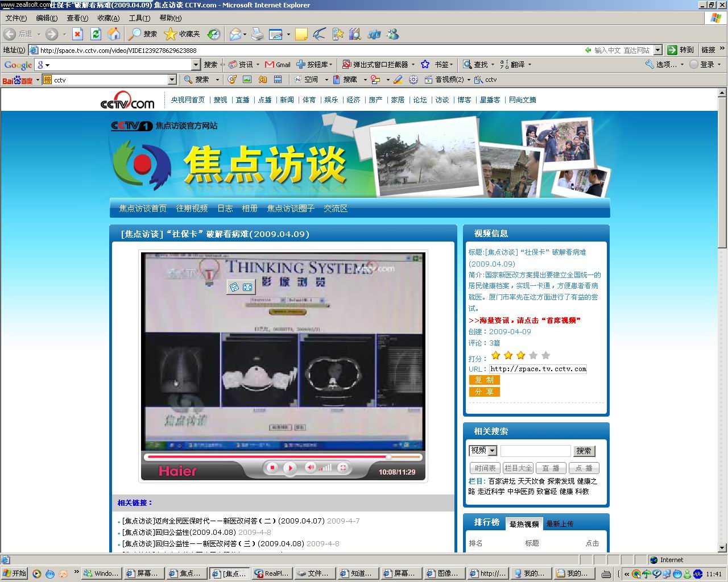Image resolution: width=728 pixels, height=582 pixels.
Task: Enter fullscreen mode in video player
Action: point(343,468)
